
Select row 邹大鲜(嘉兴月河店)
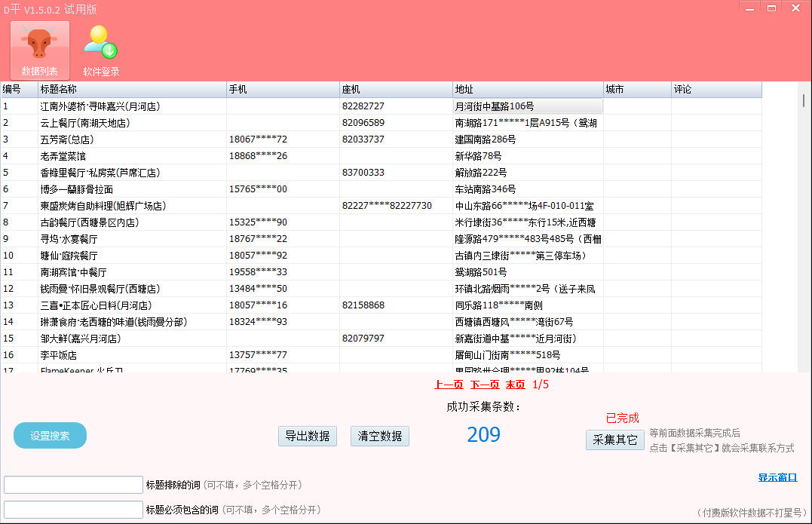click(381, 338)
